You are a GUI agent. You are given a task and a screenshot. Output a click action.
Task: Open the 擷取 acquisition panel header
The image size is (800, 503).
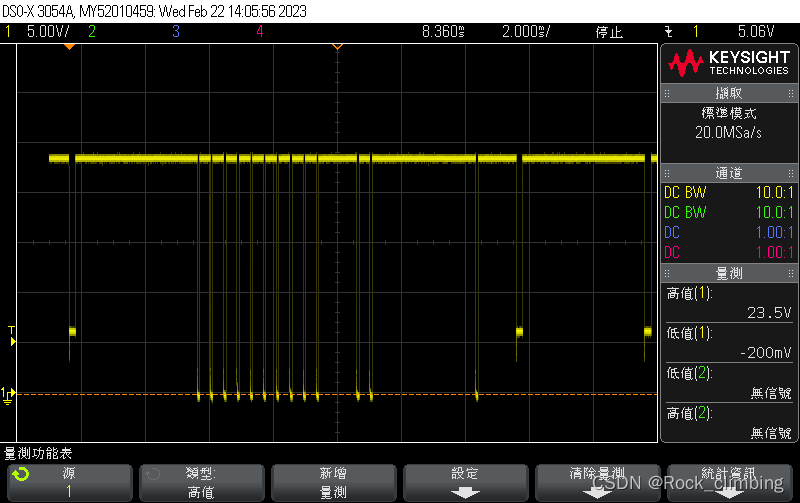[729, 93]
